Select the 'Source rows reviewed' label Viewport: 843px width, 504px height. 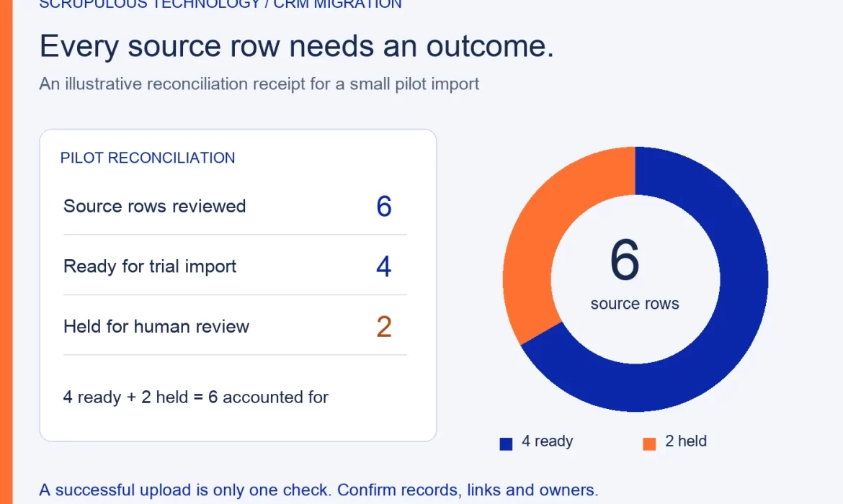point(155,207)
